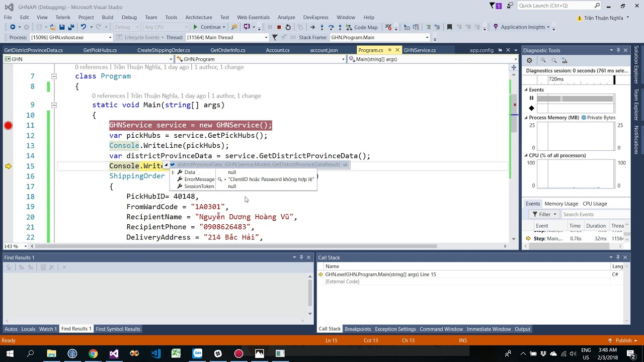Click Show Next Statement arrow icon
Viewport: 644px width, 362px height.
pyautogui.click(x=312, y=27)
